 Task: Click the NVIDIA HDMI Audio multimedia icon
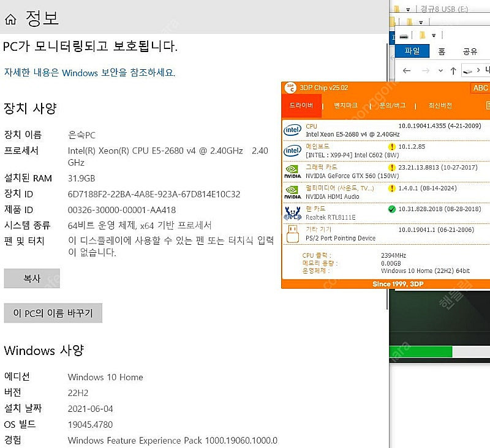click(x=293, y=192)
